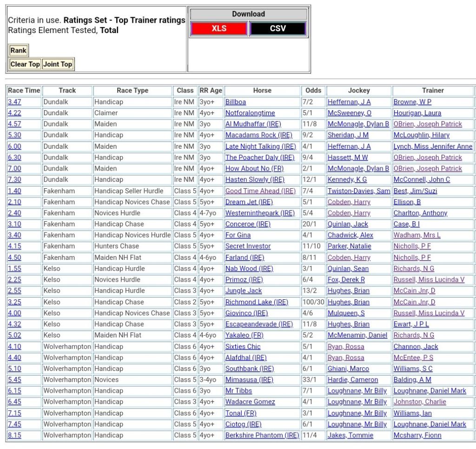The image size is (476, 449).
Task: Click horse Richmond Lake (IRE)
Action: [x=257, y=302]
